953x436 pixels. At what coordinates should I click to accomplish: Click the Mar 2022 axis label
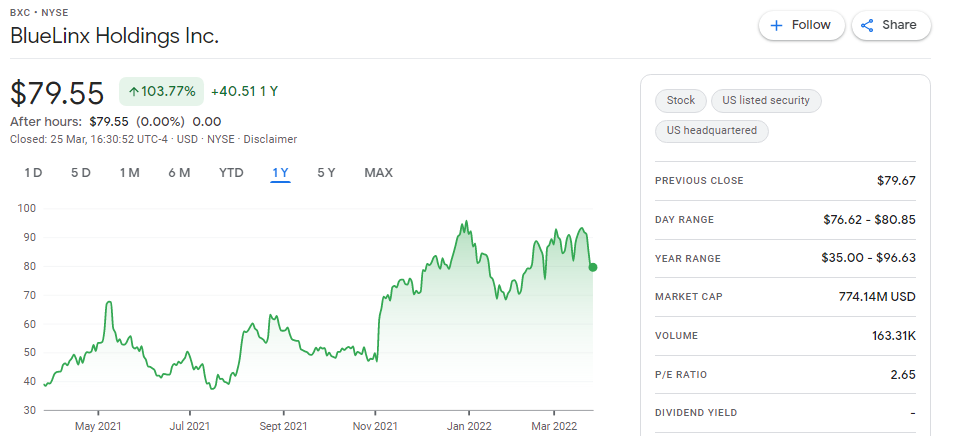[x=554, y=426]
